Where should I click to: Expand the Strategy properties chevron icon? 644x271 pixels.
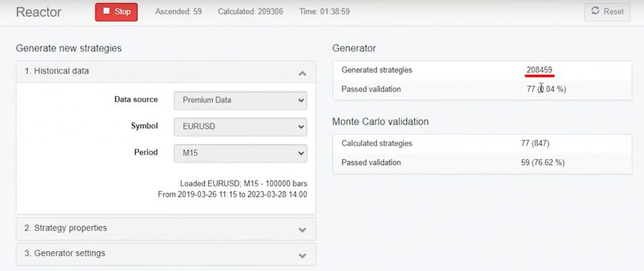pyautogui.click(x=302, y=230)
